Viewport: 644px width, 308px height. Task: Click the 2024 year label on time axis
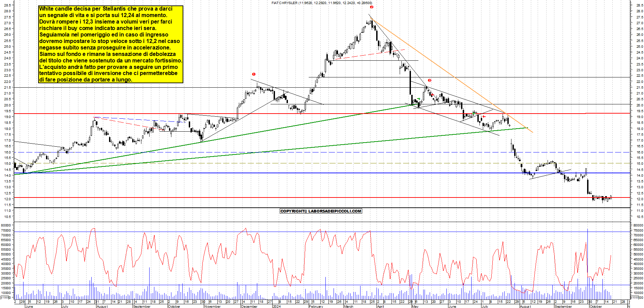tap(277, 306)
